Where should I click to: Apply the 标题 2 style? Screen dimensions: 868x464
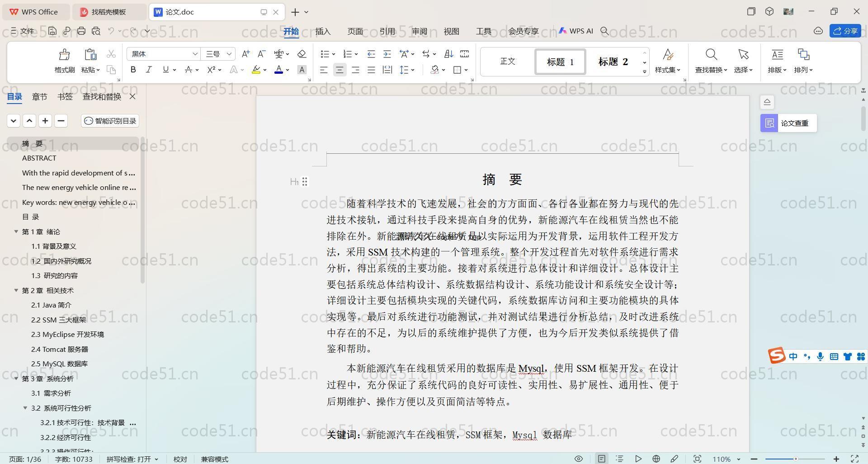(x=613, y=62)
